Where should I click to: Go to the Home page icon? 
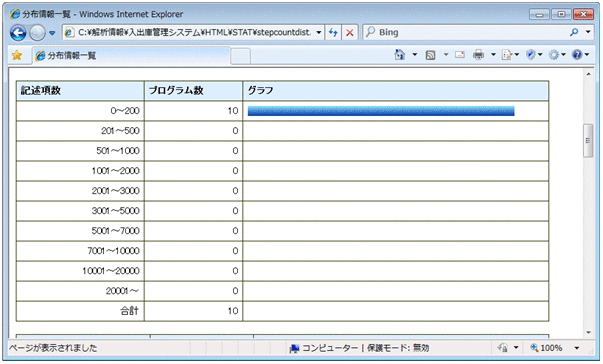click(400, 55)
